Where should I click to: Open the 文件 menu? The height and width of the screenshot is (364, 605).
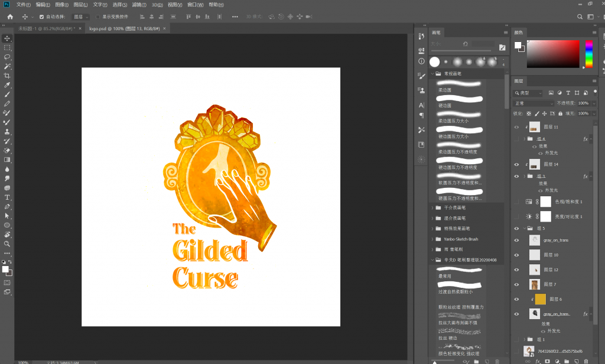click(23, 5)
